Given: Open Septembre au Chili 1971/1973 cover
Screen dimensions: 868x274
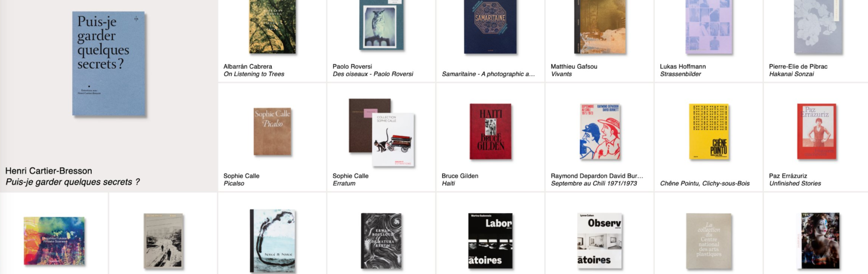Looking at the screenshot, I should [600, 132].
